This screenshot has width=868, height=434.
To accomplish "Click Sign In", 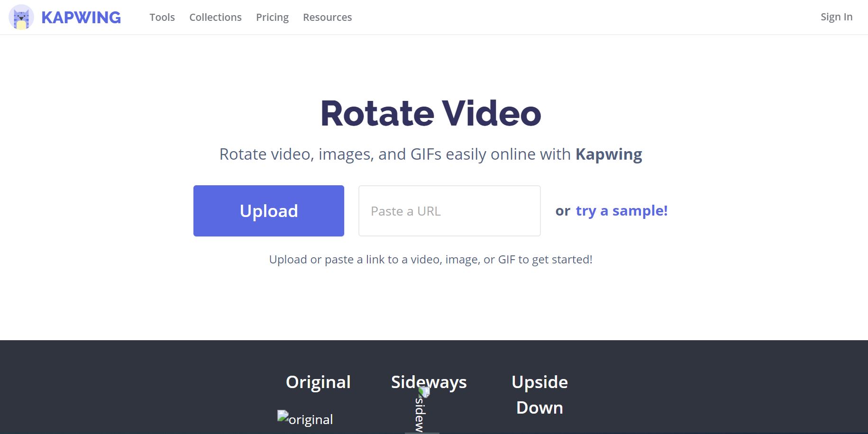I will (x=836, y=17).
